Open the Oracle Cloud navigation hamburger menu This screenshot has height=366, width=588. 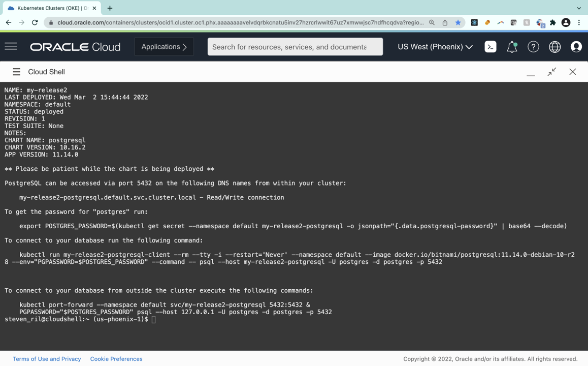click(11, 46)
